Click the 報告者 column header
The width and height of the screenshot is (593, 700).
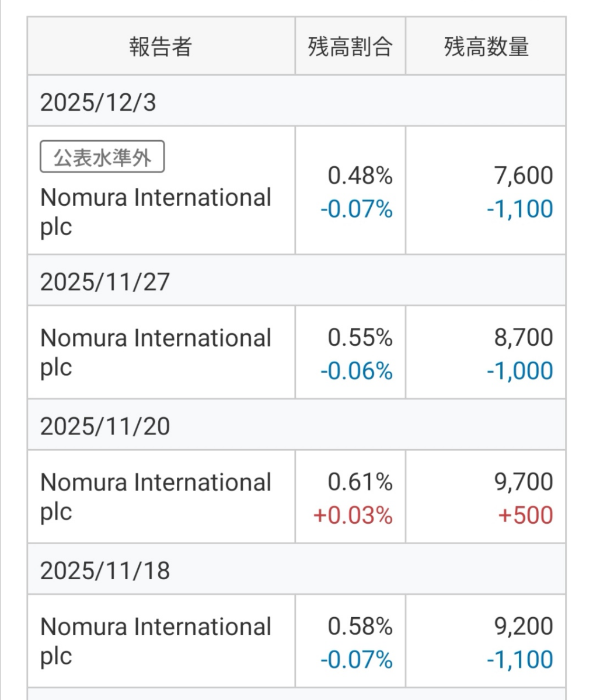point(161,47)
